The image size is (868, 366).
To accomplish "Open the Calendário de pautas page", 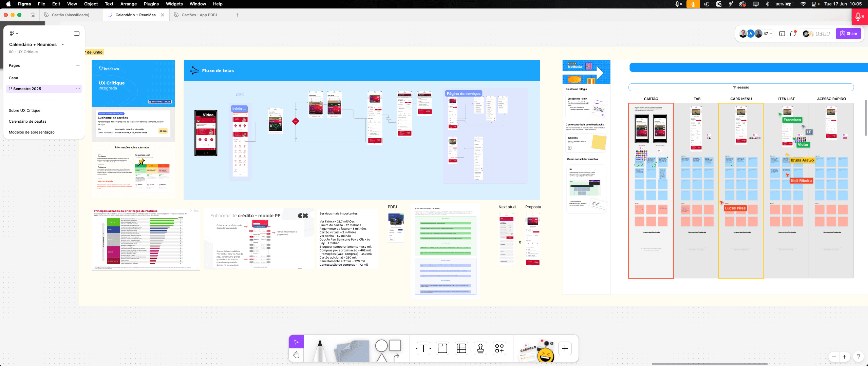I will pos(27,121).
